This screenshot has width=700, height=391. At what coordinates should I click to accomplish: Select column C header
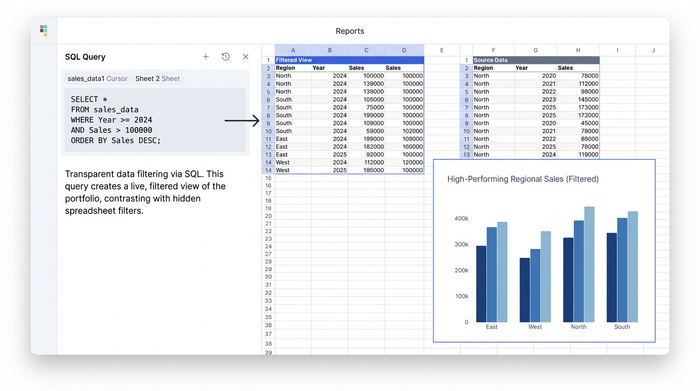pos(366,50)
